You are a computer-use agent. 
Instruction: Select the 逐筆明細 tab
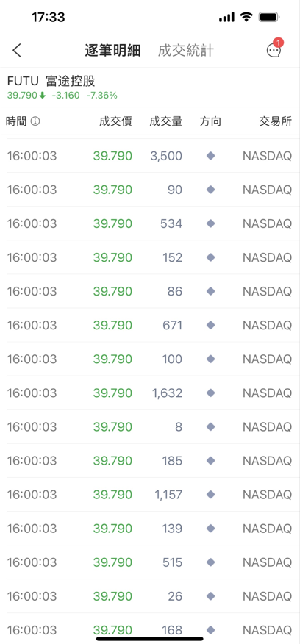click(x=113, y=51)
